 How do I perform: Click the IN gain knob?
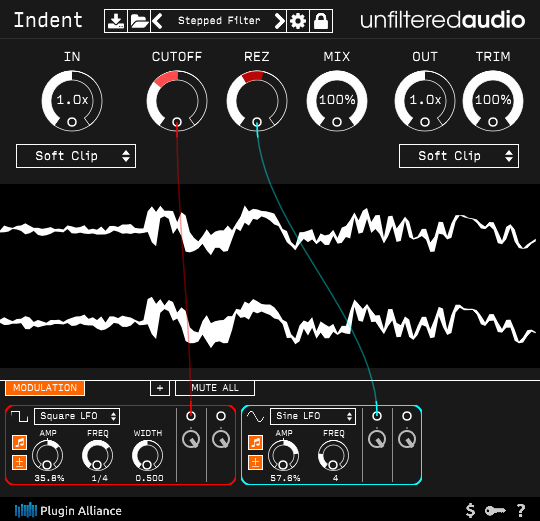click(72, 101)
